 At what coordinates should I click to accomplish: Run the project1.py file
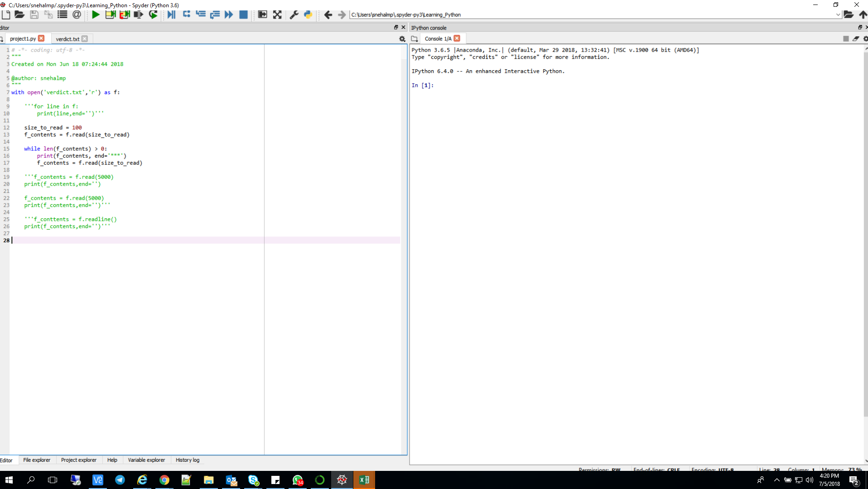[95, 14]
